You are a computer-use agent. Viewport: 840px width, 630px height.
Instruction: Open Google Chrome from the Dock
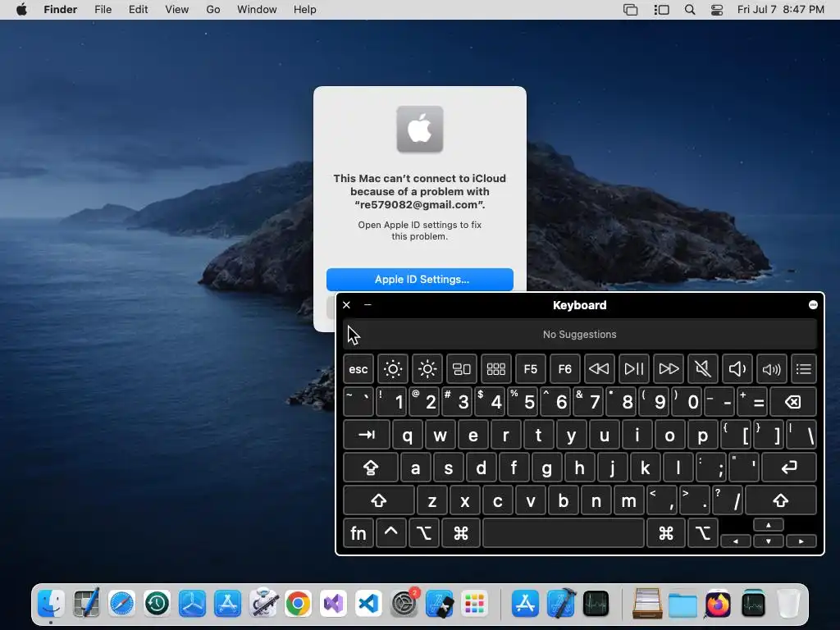[298, 604]
